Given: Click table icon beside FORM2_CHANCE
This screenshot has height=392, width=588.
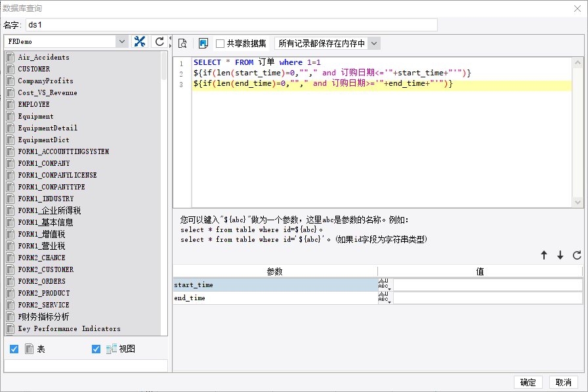Looking at the screenshot, I should pos(10,258).
